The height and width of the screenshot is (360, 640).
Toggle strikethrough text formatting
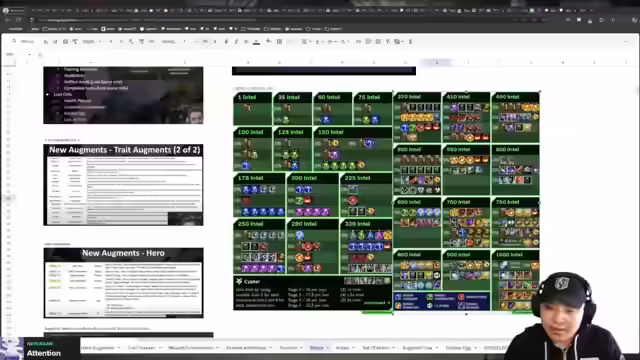point(246,42)
